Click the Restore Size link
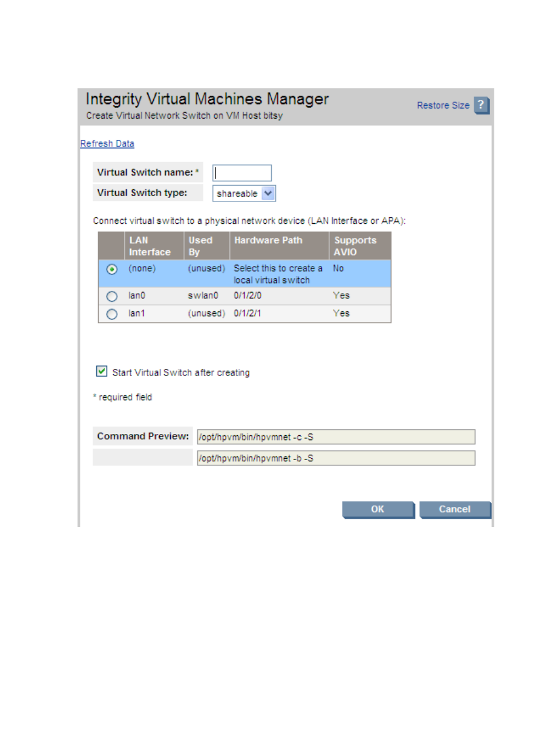560x746 pixels. 443,106
